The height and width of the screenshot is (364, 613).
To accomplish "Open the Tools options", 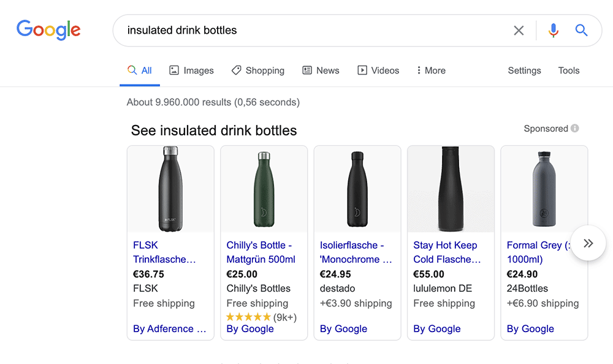I will point(568,70).
